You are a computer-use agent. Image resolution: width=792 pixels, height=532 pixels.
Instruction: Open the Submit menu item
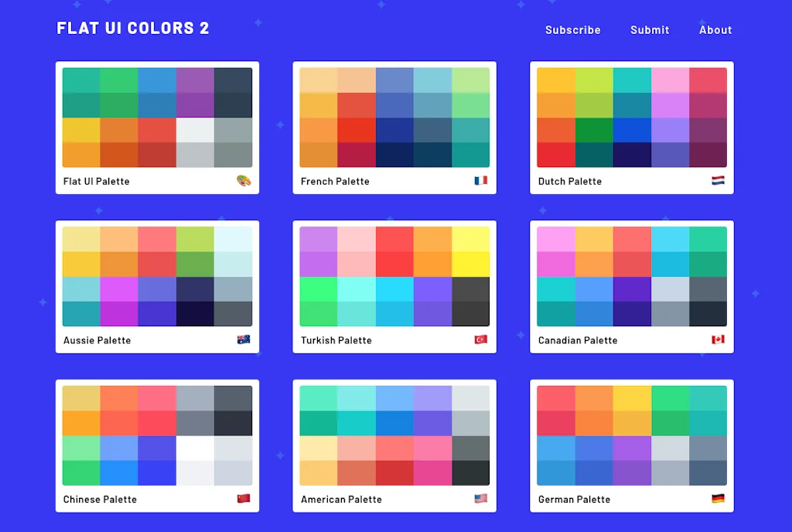point(649,30)
